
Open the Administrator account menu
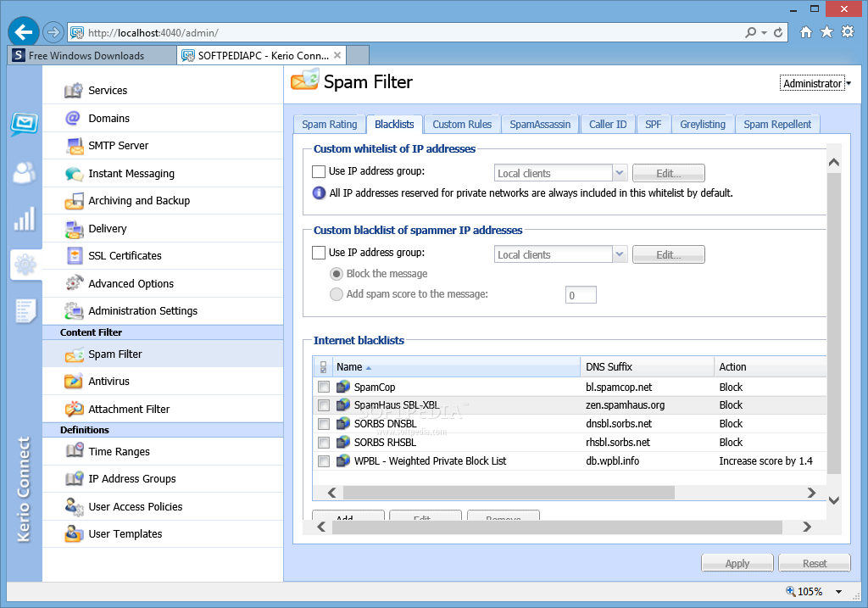pos(815,84)
